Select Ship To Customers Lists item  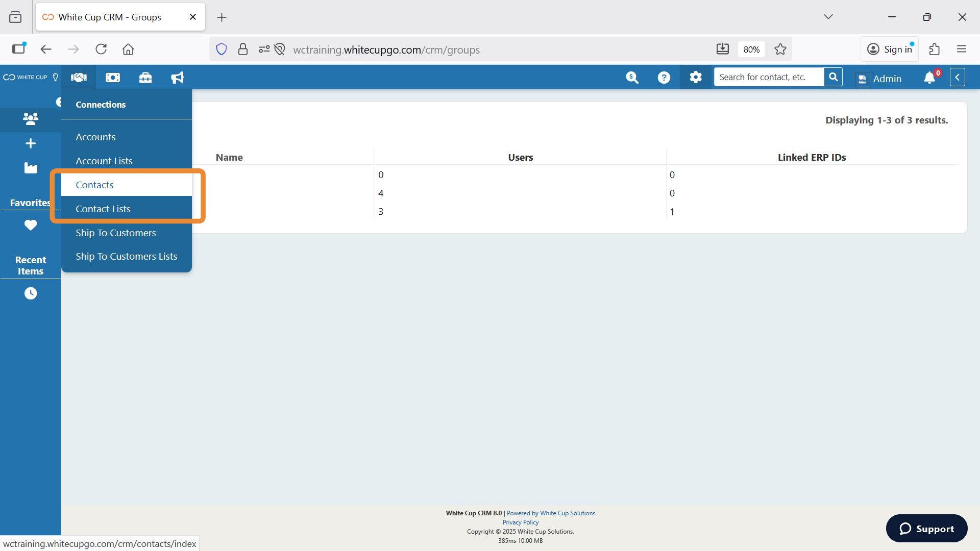point(127,256)
